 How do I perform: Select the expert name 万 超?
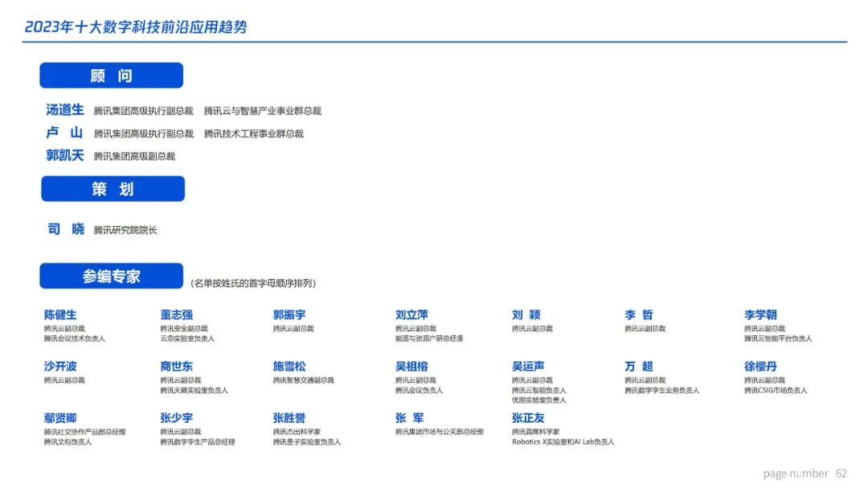639,366
